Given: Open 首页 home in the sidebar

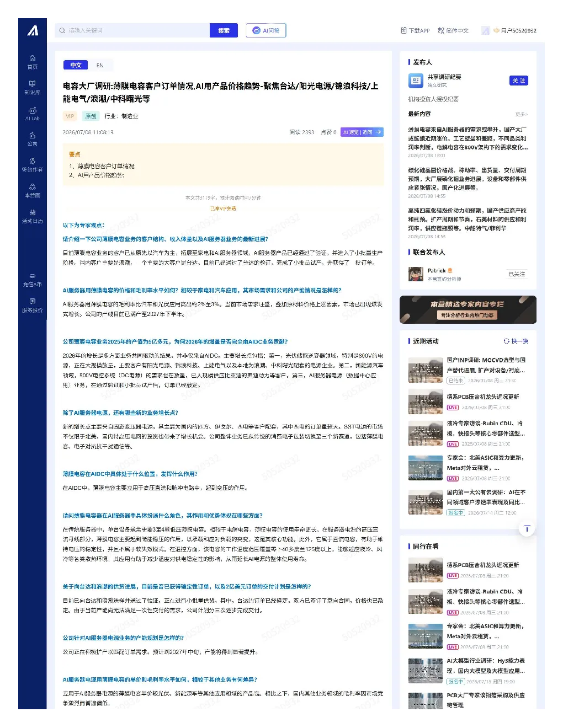Looking at the screenshot, I should pos(33,62).
